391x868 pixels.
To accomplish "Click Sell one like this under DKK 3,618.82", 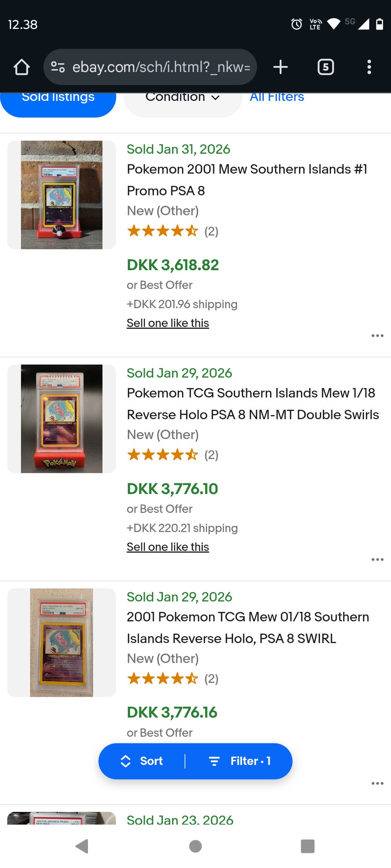I will [x=168, y=323].
